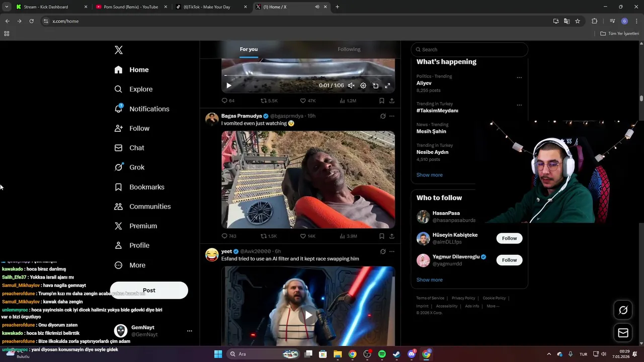Screen dimensions: 644x362
Task: Open more options on yeet post
Action: pos(392,251)
